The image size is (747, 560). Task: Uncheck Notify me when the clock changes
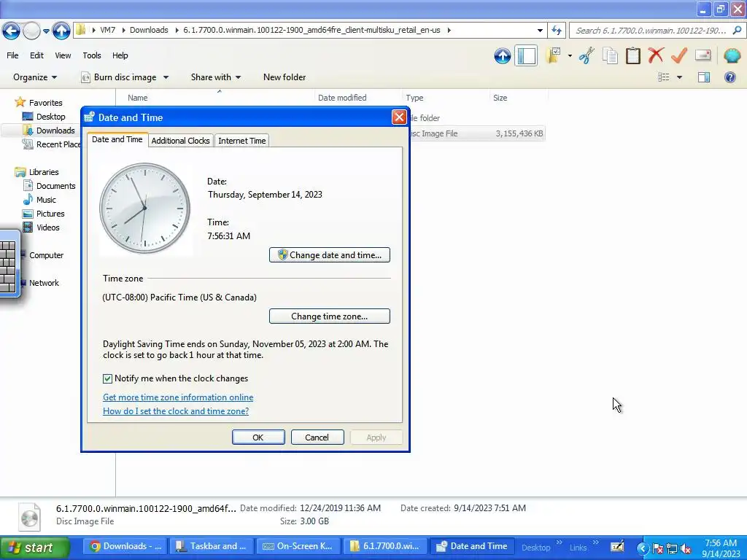pos(107,378)
